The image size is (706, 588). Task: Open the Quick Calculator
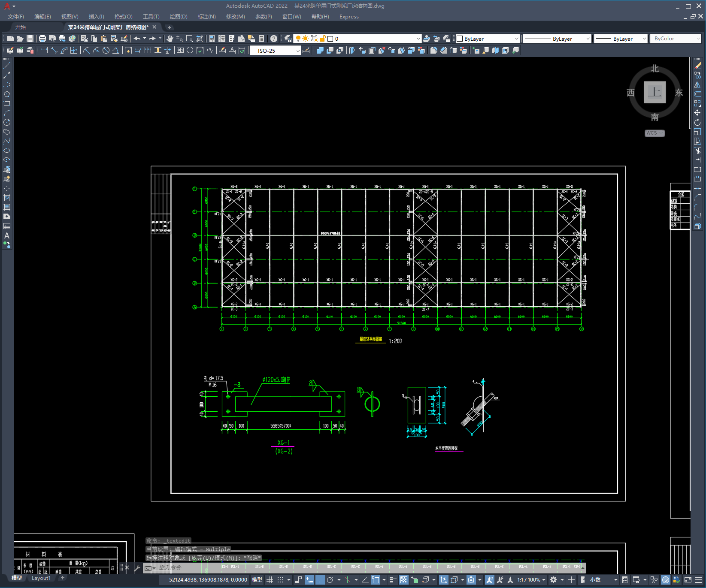coord(261,39)
